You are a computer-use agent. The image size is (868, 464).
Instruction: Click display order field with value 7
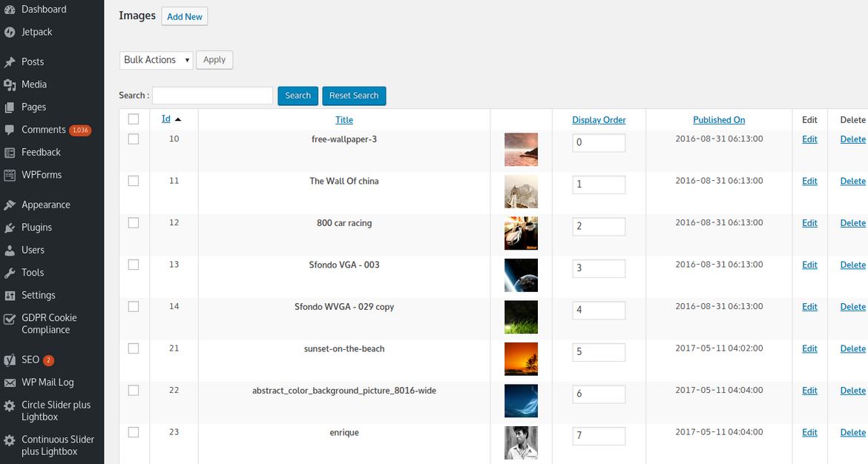(599, 436)
